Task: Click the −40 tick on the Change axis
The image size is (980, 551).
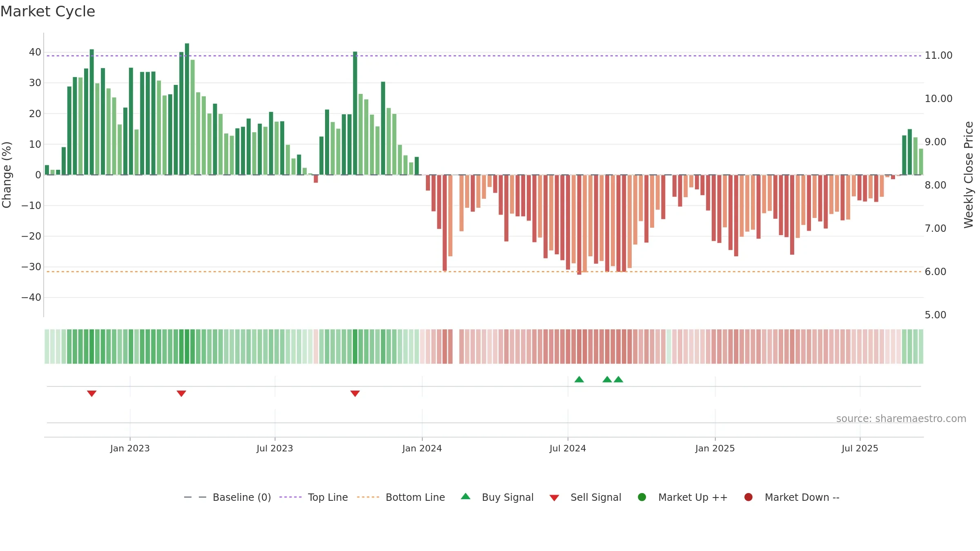Action: coord(31,298)
